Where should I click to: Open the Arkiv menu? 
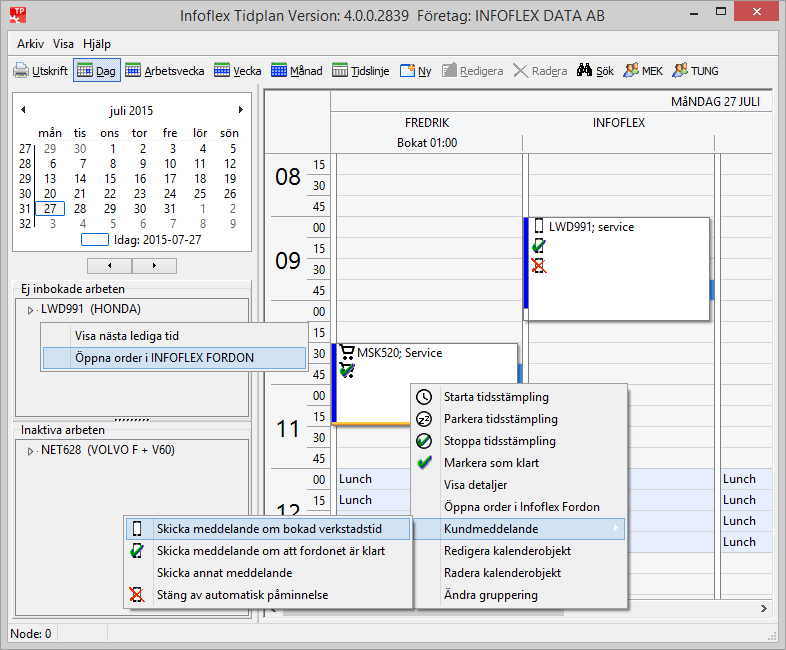tap(30, 44)
